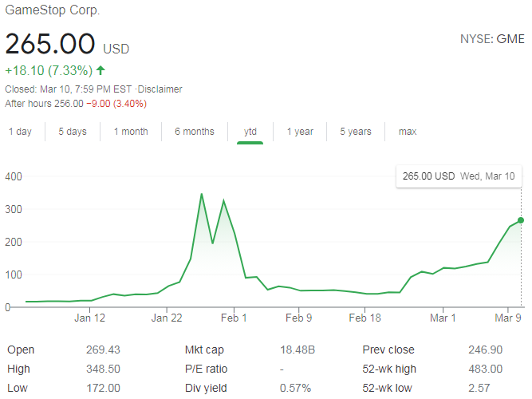Click the Div yield label

coord(206,388)
